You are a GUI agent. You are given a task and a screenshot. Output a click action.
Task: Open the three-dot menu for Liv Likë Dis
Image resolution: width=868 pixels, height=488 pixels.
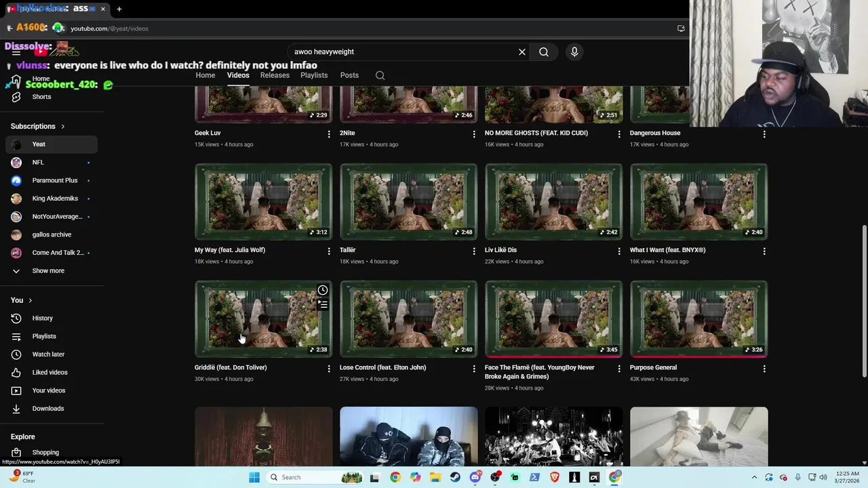(619, 251)
